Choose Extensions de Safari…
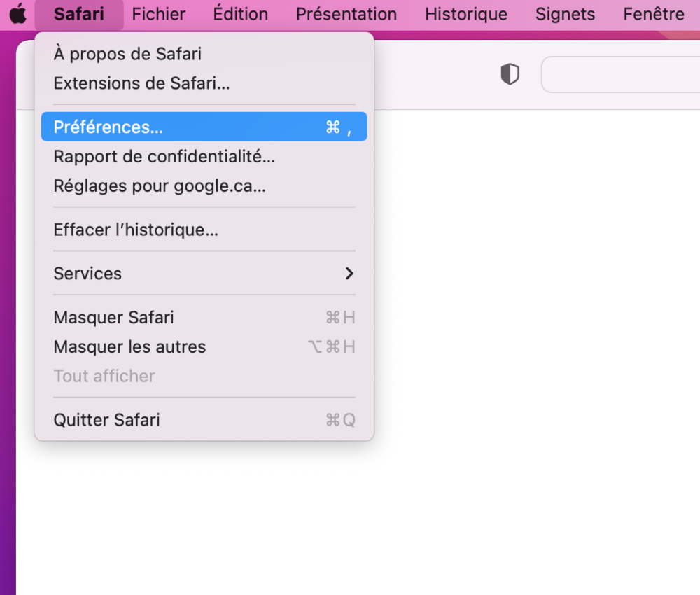The height and width of the screenshot is (595, 700). [x=204, y=83]
